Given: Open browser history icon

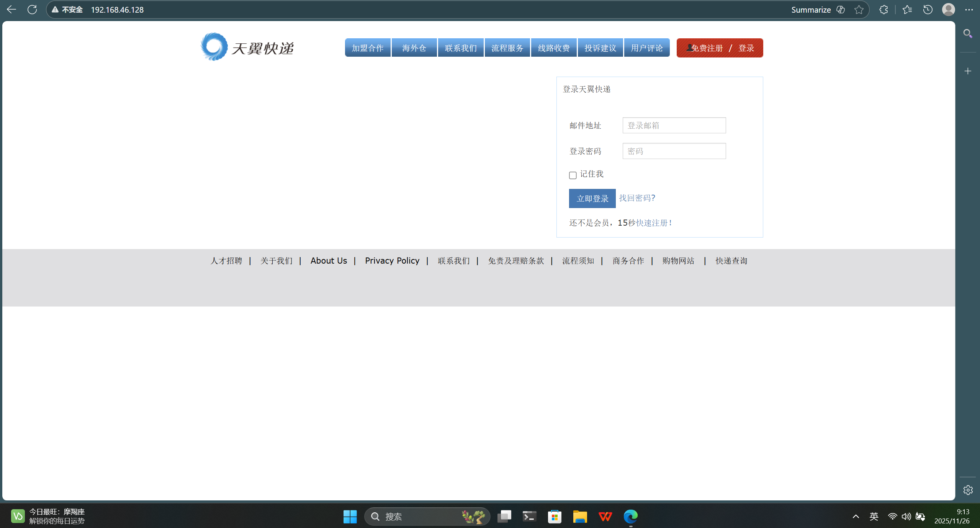Looking at the screenshot, I should [x=927, y=9].
